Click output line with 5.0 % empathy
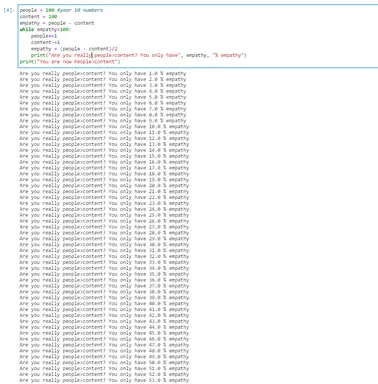378x384 pixels. point(103,97)
